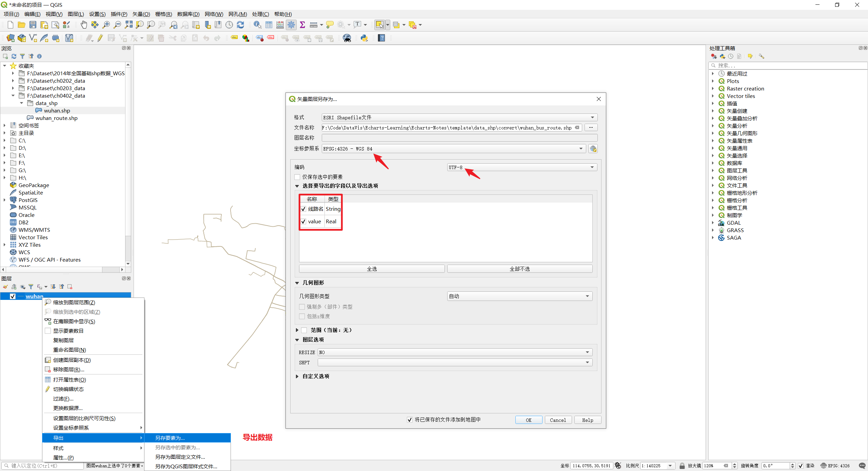Toggle 'Add saved file to map' checkbox
The image size is (868, 471).
410,420
